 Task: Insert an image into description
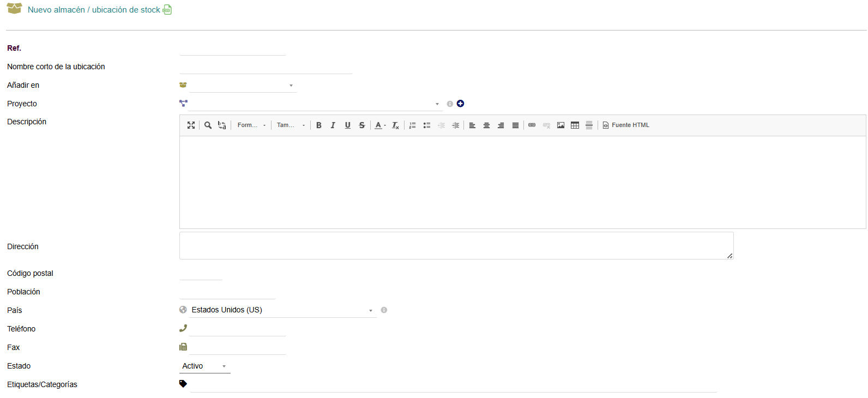[560, 125]
